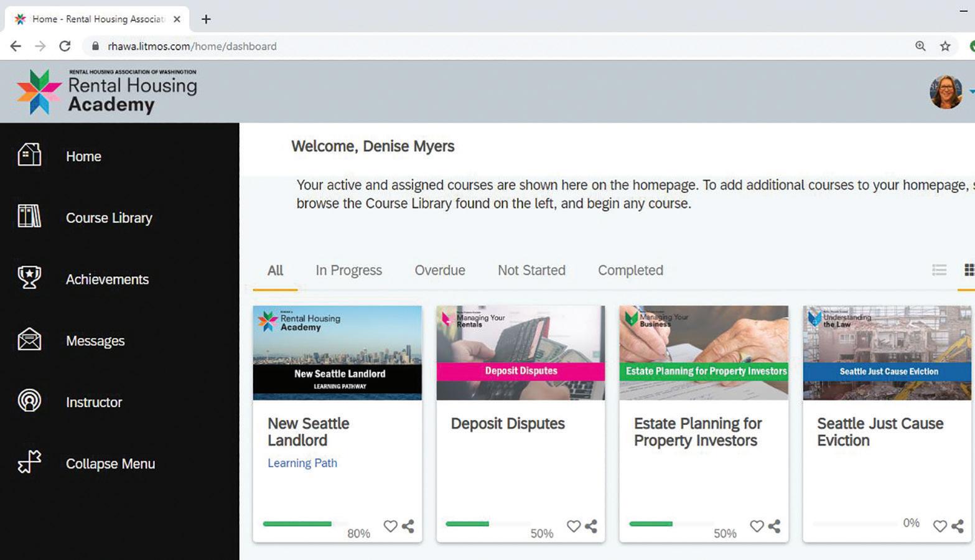This screenshot has height=560, width=975.
Task: Click the browser forward arrow
Action: click(x=40, y=46)
